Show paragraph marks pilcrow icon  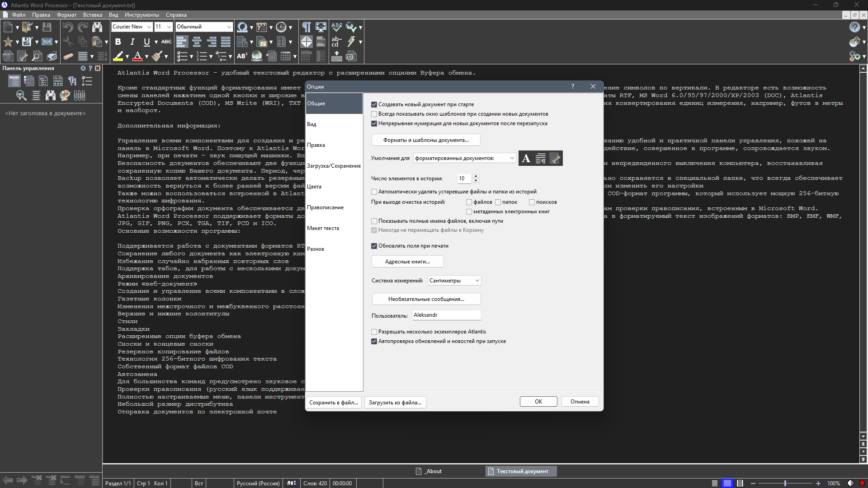click(307, 27)
